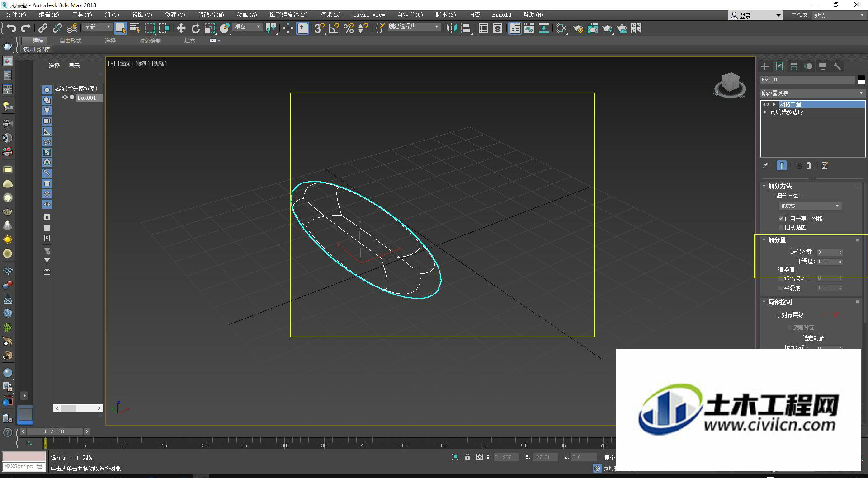Open the Curve Editor icon
Viewport: 868px width, 478px height.
(x=529, y=28)
